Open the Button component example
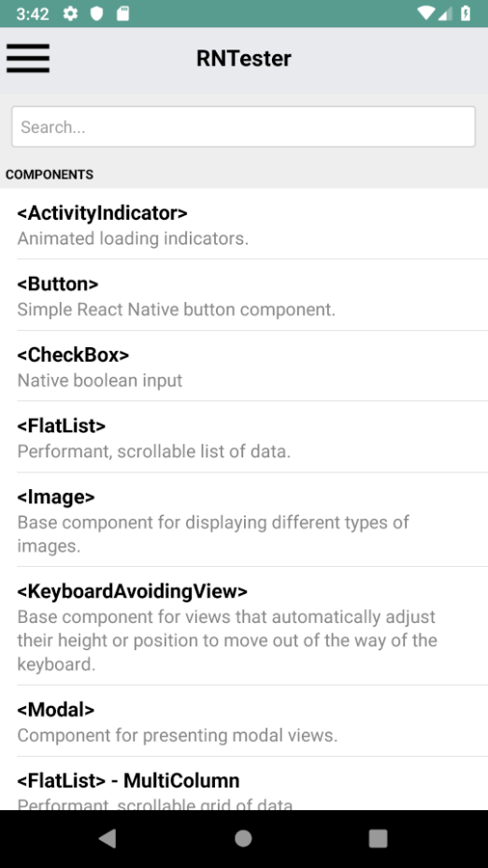 244,295
